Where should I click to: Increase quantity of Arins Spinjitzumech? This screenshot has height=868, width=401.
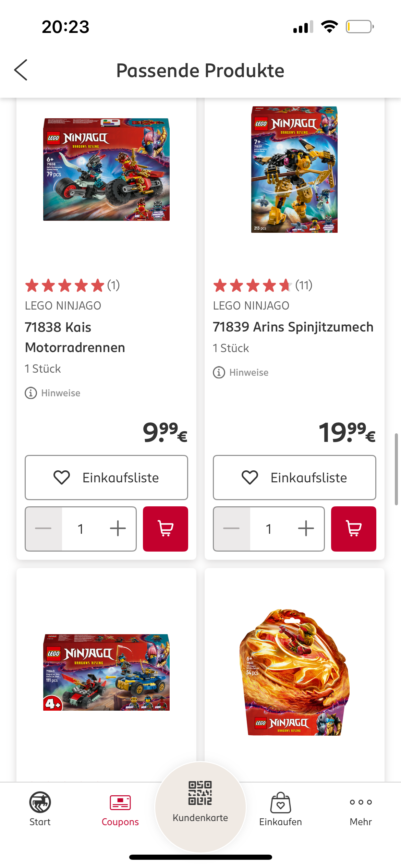306,529
